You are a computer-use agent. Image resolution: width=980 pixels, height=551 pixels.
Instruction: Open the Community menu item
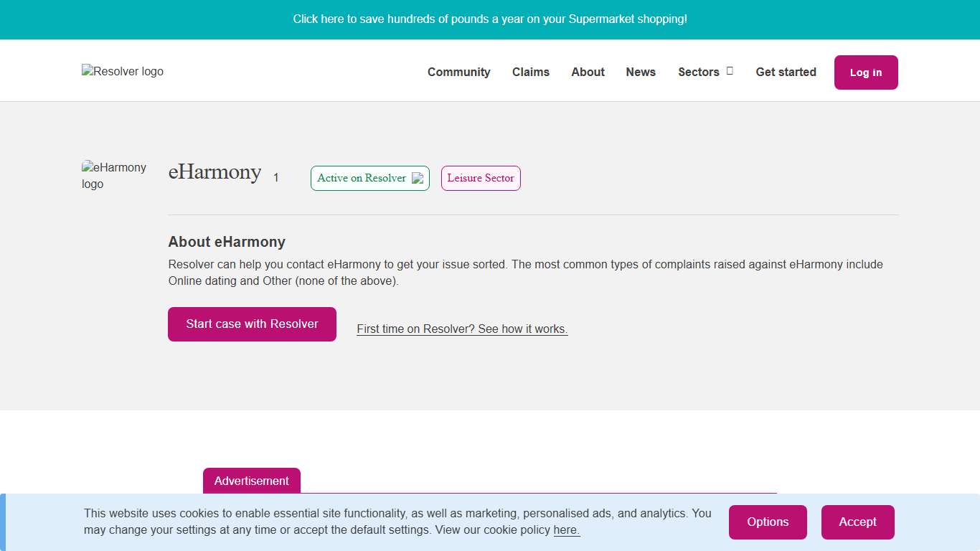pos(458,72)
